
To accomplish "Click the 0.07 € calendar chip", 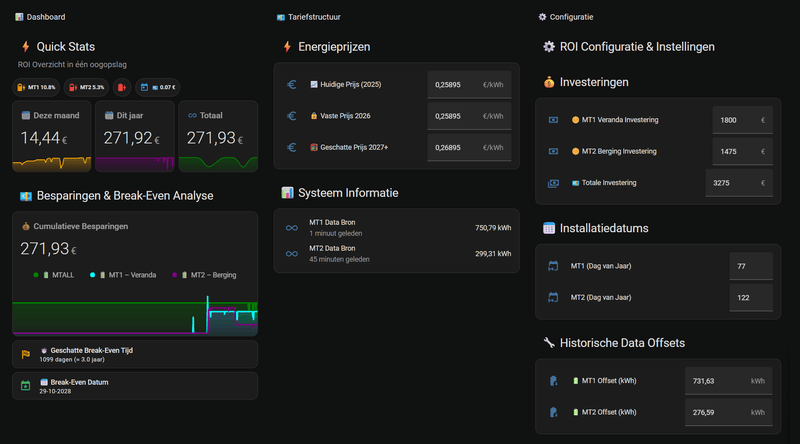I will tap(156, 88).
